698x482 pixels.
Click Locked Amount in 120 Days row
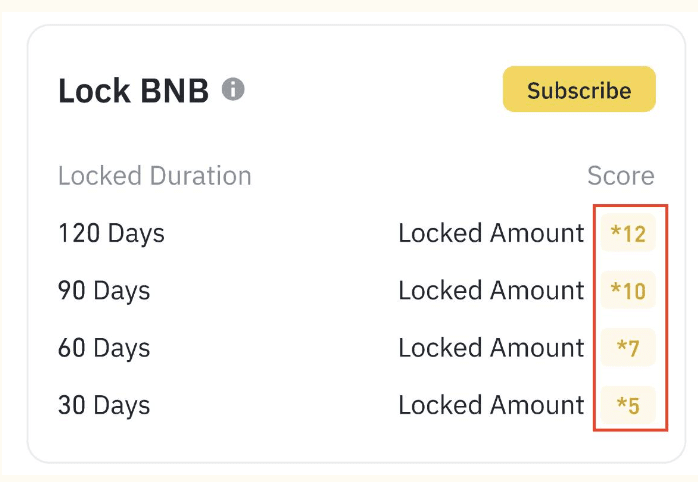[490, 234]
